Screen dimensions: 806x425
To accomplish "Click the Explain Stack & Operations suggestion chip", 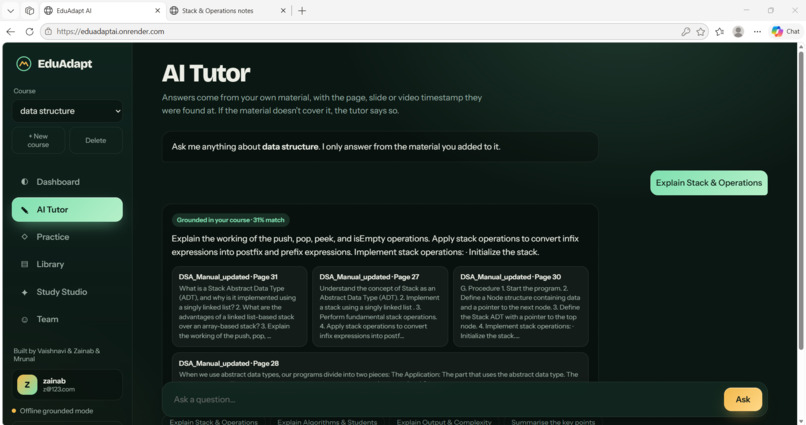I will (x=214, y=421).
